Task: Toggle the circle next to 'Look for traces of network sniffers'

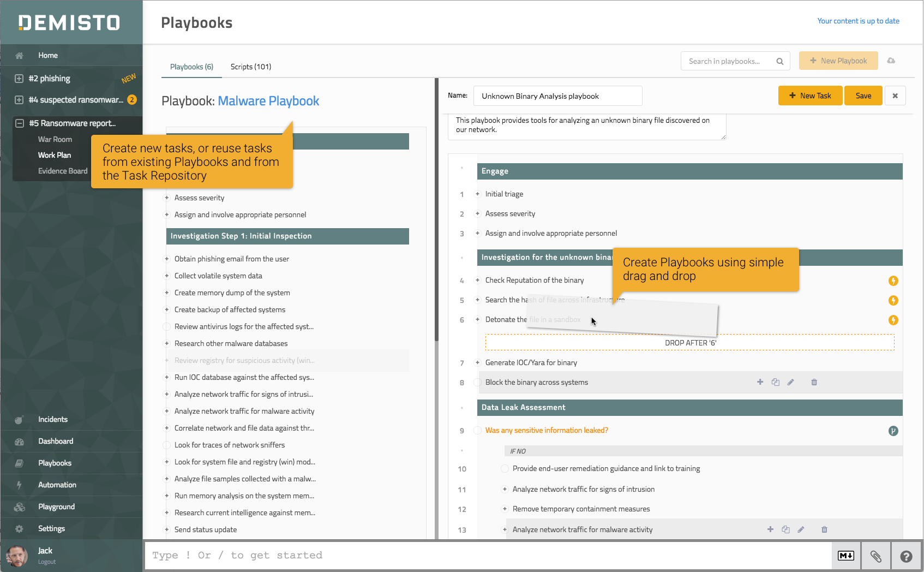Action: coord(167,445)
